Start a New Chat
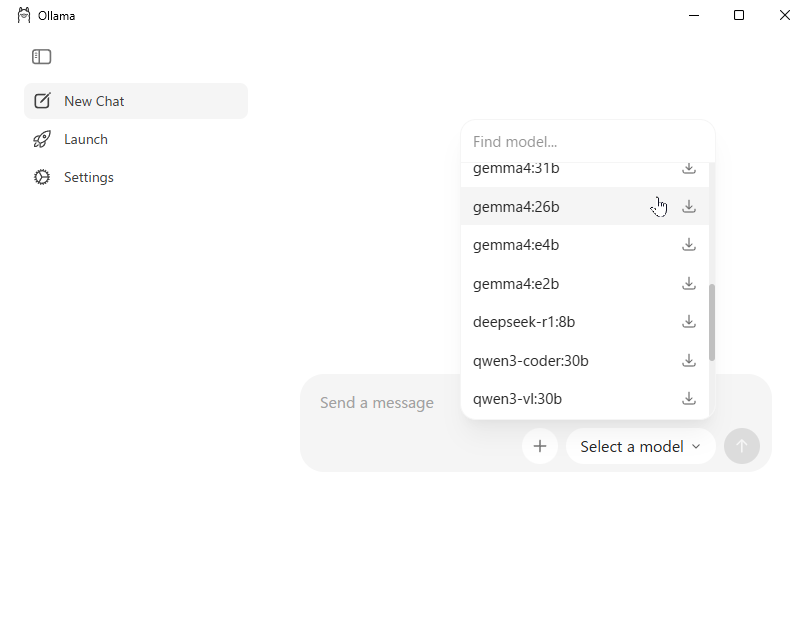The height and width of the screenshot is (632, 802). (94, 101)
